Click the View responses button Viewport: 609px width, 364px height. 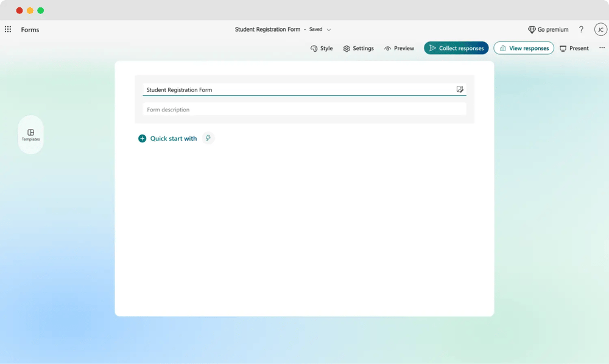523,48
